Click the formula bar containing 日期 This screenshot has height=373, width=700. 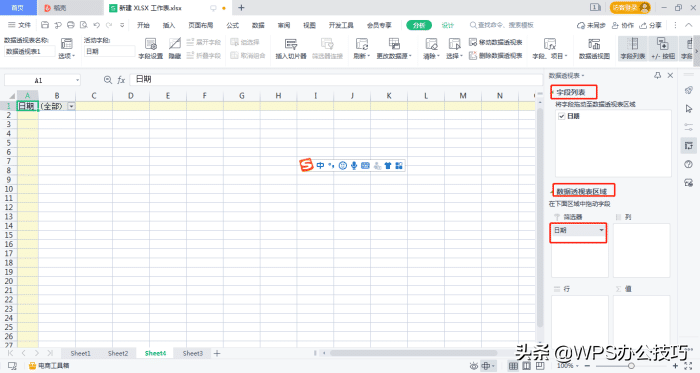336,79
